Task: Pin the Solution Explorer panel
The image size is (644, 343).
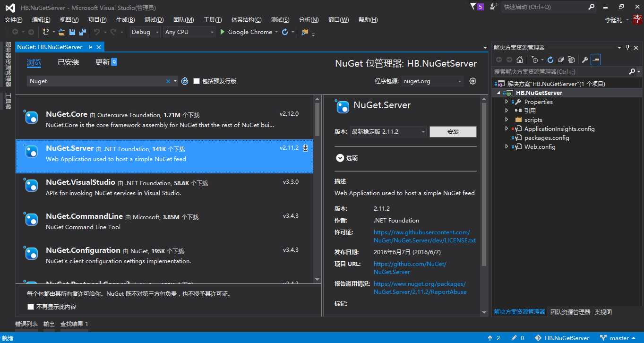Action: tap(628, 47)
